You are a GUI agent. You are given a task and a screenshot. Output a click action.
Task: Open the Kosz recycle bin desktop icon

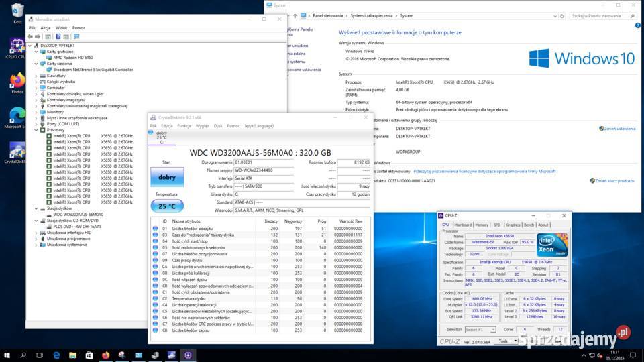click(17, 13)
